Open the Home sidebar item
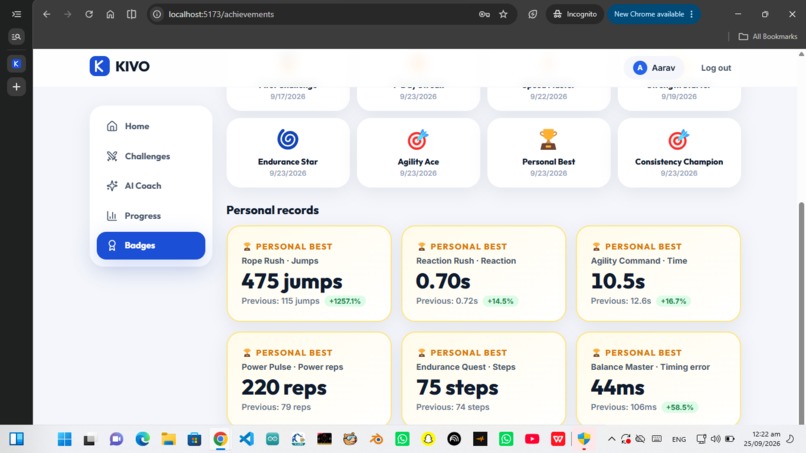 [151, 126]
